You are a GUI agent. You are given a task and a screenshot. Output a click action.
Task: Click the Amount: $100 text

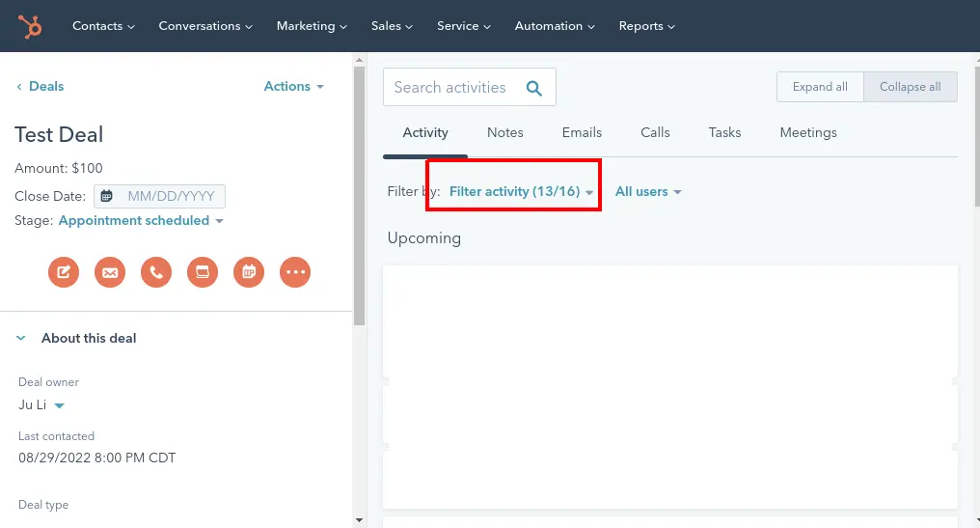59,168
